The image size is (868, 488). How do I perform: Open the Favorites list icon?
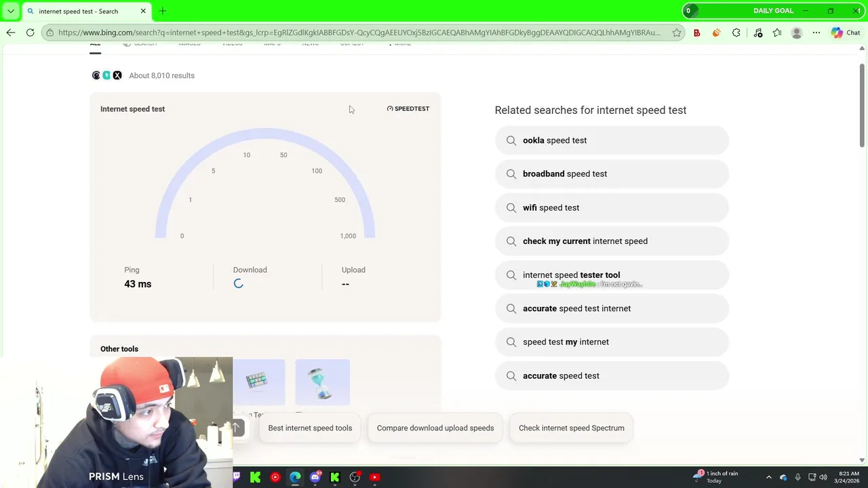click(x=777, y=33)
